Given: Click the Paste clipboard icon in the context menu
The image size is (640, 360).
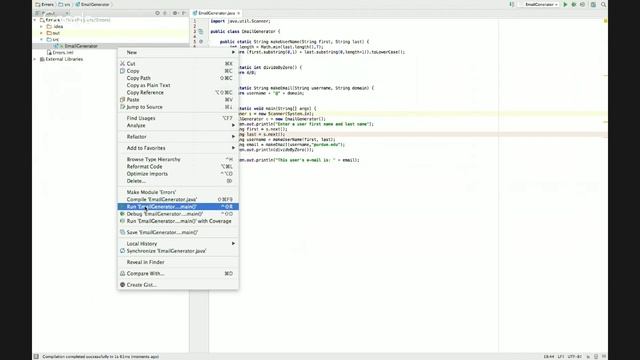Looking at the screenshot, I should point(122,100).
